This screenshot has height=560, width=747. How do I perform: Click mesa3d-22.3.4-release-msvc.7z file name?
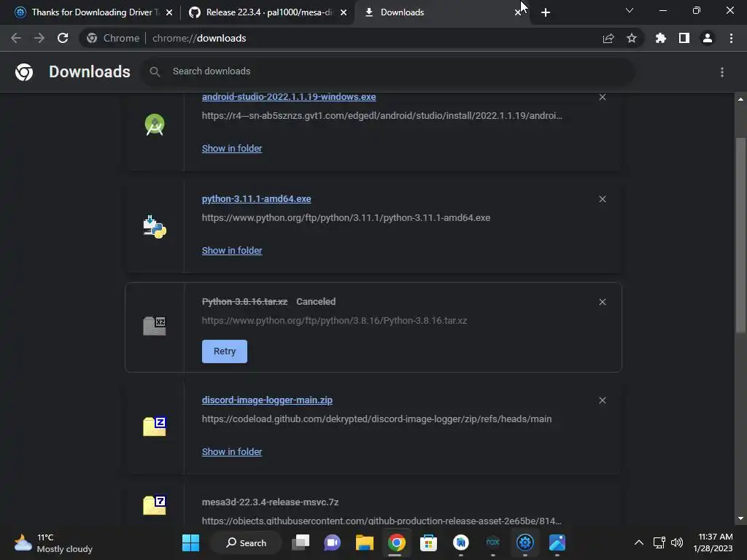[270, 502]
